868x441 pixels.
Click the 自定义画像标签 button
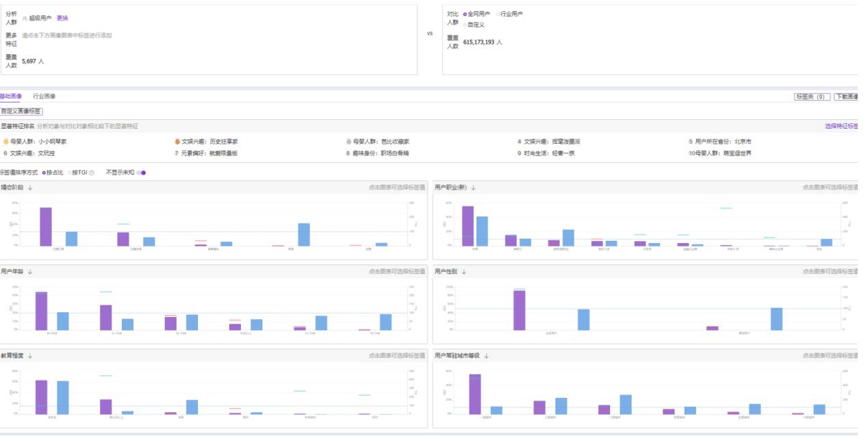point(21,111)
